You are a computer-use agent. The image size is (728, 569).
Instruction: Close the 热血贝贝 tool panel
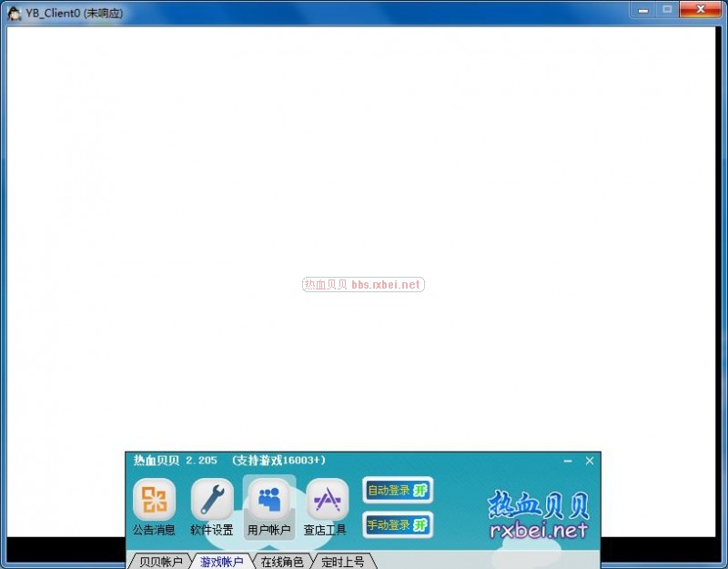pyautogui.click(x=590, y=461)
